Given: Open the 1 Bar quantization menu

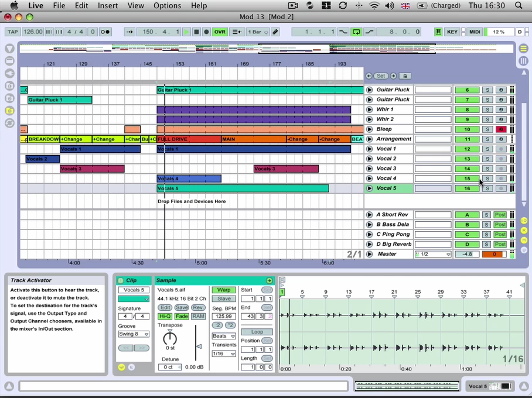Looking at the screenshot, I should coord(258,32).
